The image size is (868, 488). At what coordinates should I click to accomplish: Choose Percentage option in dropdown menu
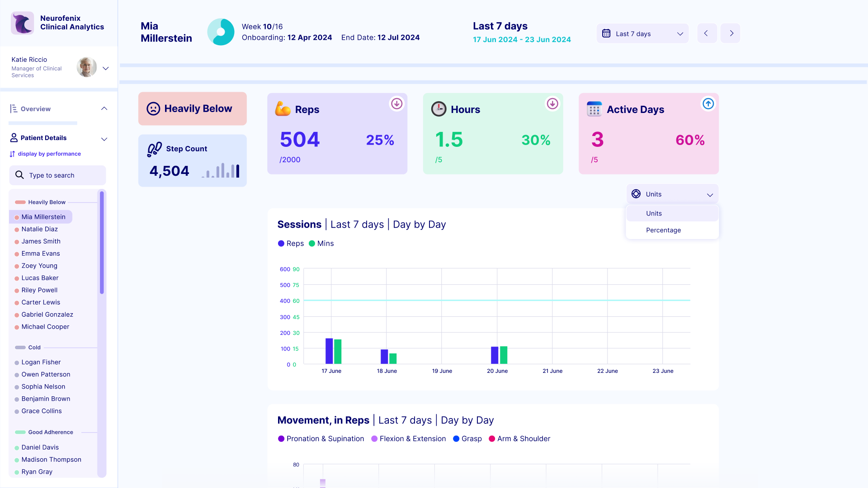pyautogui.click(x=672, y=230)
